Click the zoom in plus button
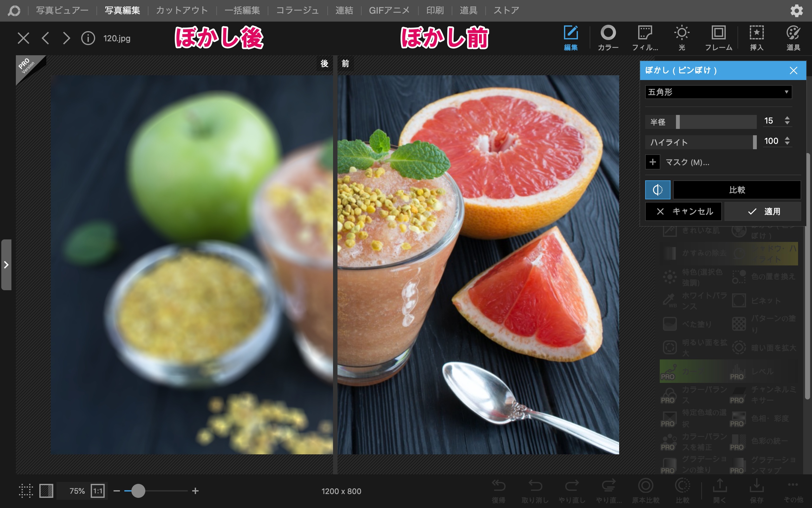Screen dimensions: 812x508 pos(195,491)
